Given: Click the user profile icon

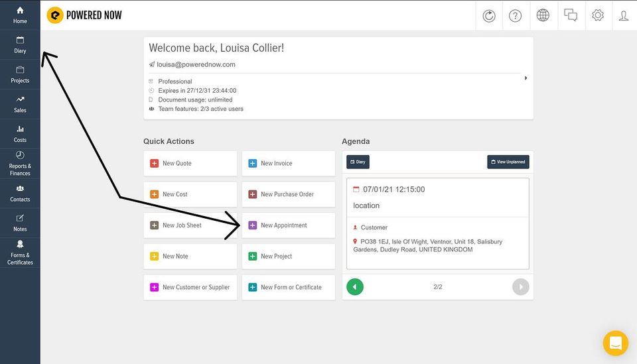Looking at the screenshot, I should [624, 16].
